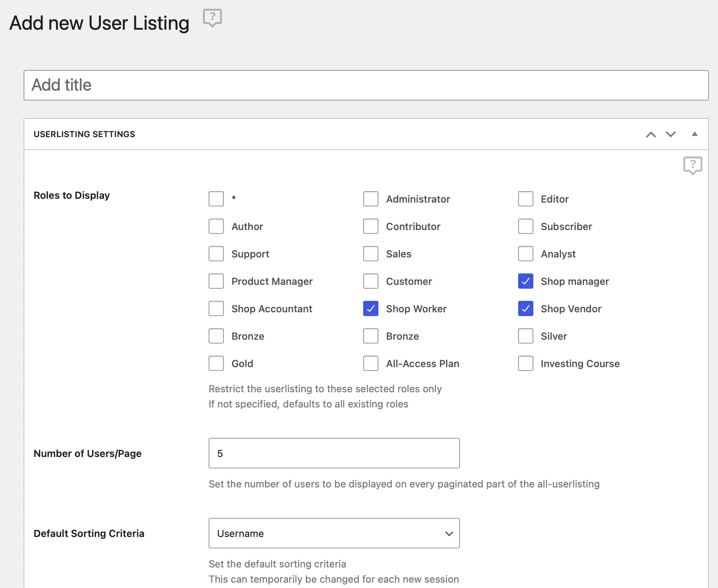Enable the Administrator role checkbox
The height and width of the screenshot is (588, 718).
371,199
